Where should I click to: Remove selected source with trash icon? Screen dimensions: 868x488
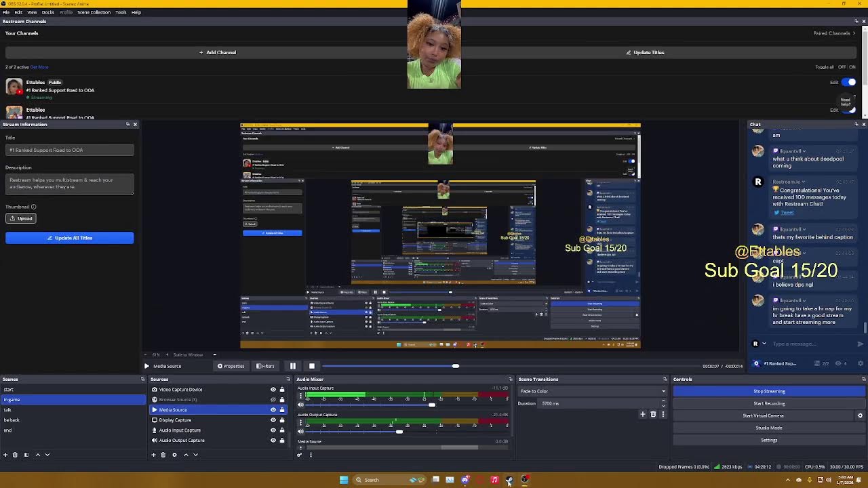point(163,455)
